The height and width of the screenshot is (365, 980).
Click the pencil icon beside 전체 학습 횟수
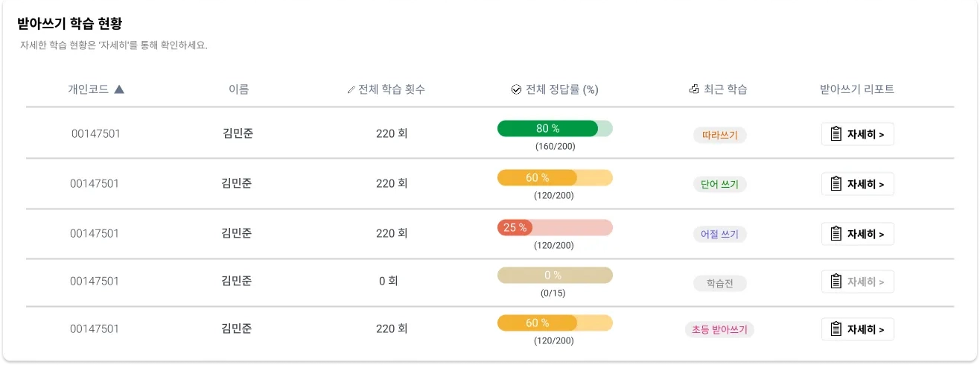coord(351,90)
